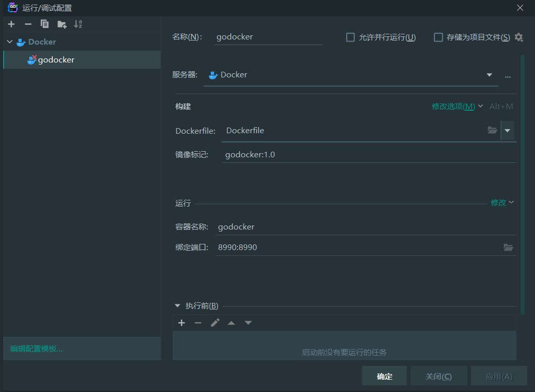Click the vertical scrollbar of settings panel
This screenshot has height=392, width=535.
coord(522,184)
